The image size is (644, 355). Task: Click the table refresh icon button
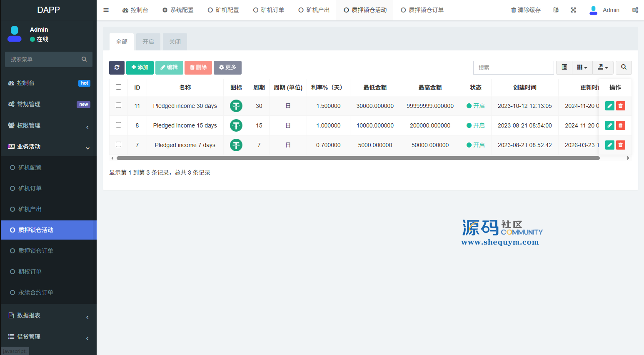117,67
